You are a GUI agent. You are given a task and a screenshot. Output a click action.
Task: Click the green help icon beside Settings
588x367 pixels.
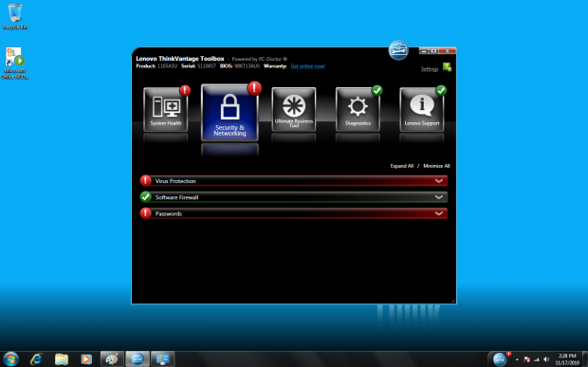pyautogui.click(x=447, y=67)
